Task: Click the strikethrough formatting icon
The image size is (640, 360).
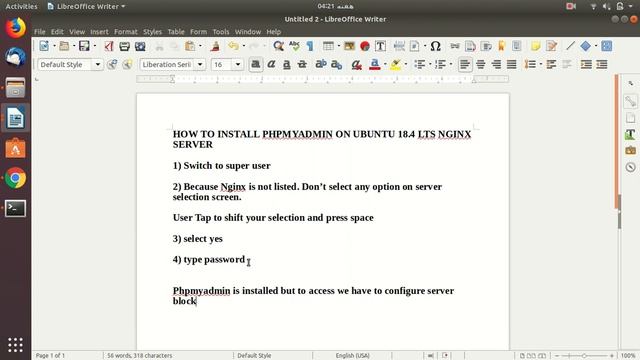Action: point(302,64)
